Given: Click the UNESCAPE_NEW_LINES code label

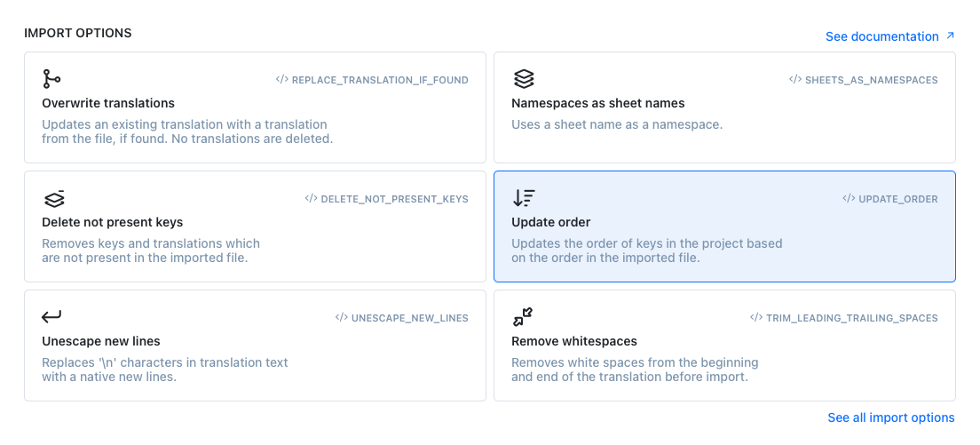Looking at the screenshot, I should [x=409, y=318].
